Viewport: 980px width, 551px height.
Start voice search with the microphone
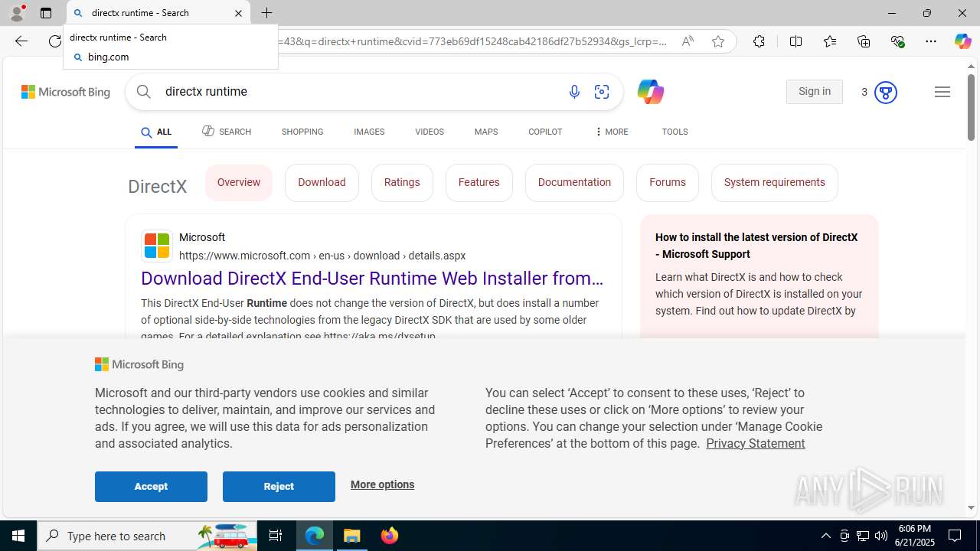pyautogui.click(x=574, y=92)
